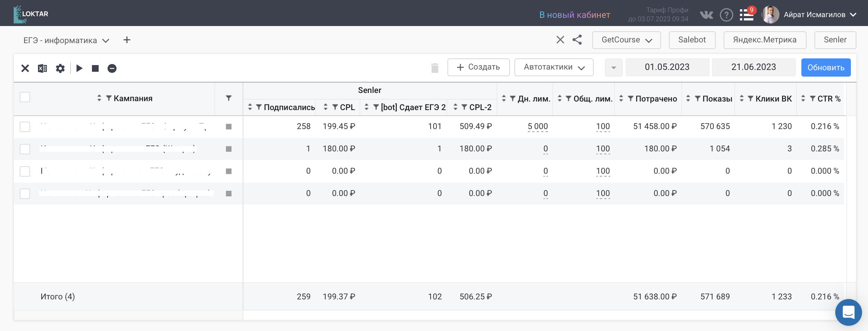This screenshot has width=868, height=331.
Task: Click the trash delete icon
Action: (435, 68)
